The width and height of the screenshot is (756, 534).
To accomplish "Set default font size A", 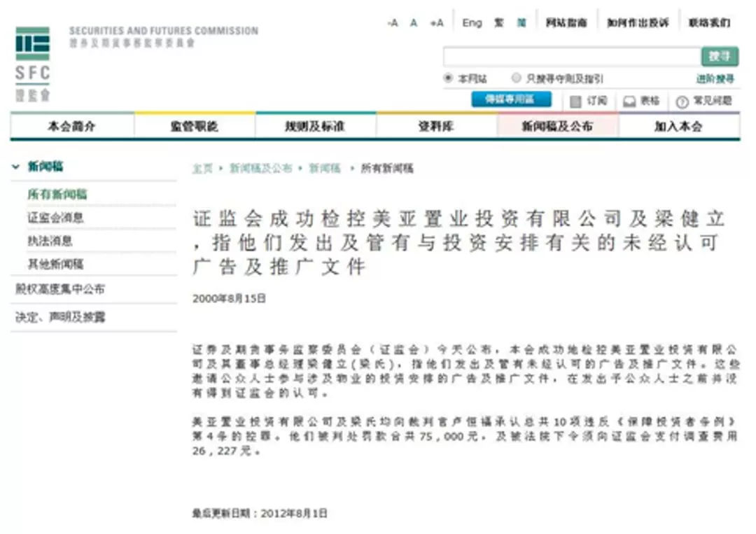I will (414, 22).
